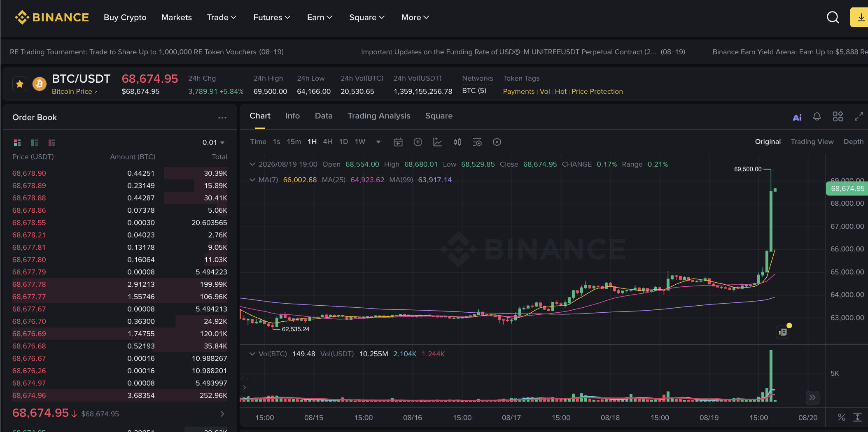
Task: Click the Vol token tag
Action: (x=545, y=91)
